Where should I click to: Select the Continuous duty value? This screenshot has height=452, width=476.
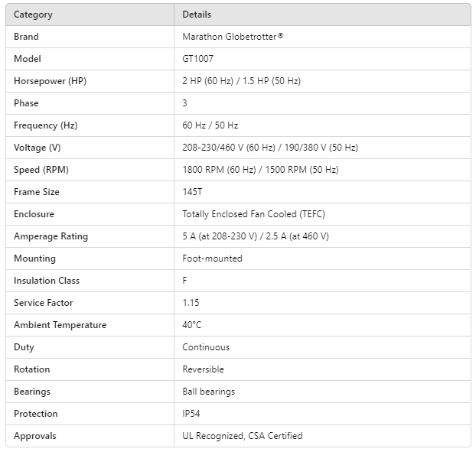(206, 347)
